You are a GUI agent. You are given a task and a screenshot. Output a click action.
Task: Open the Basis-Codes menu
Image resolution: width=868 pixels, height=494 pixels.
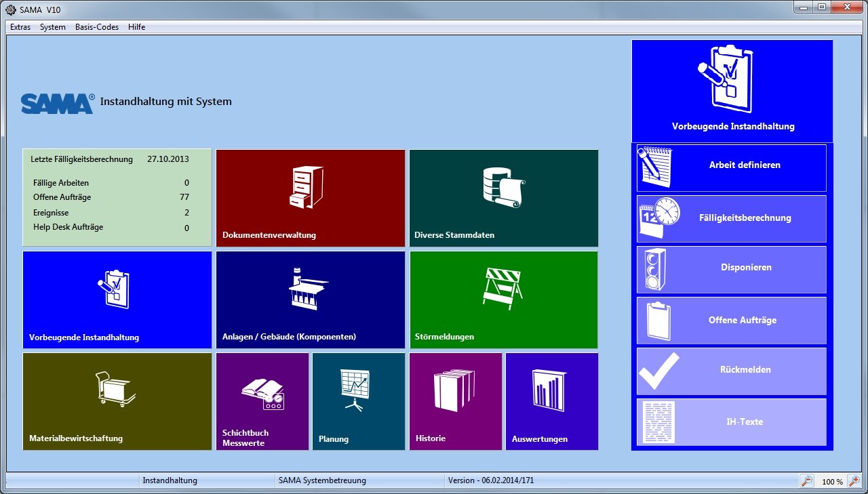tap(97, 27)
